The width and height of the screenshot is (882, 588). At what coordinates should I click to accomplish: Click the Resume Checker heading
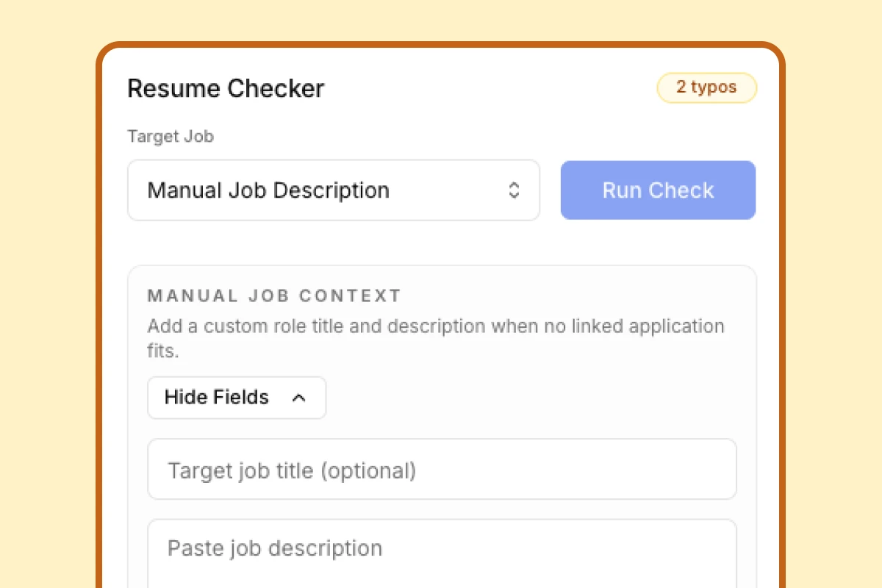click(226, 88)
